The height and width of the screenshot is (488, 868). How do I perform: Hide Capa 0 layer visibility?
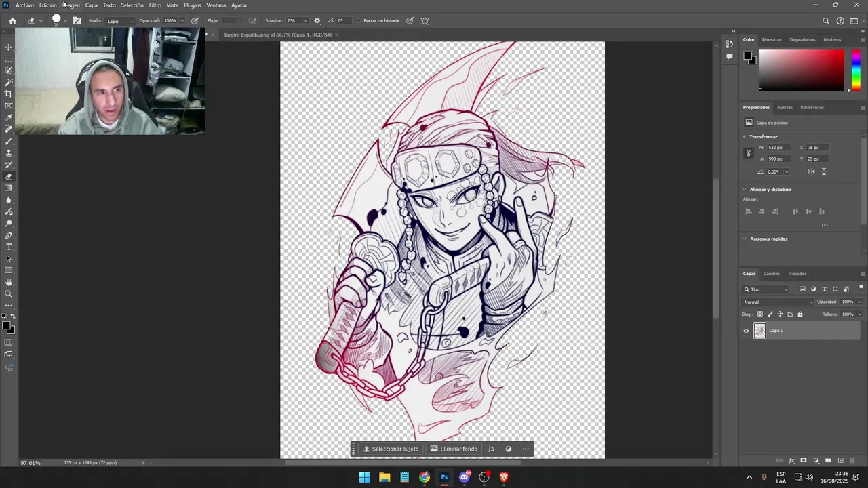[746, 331]
